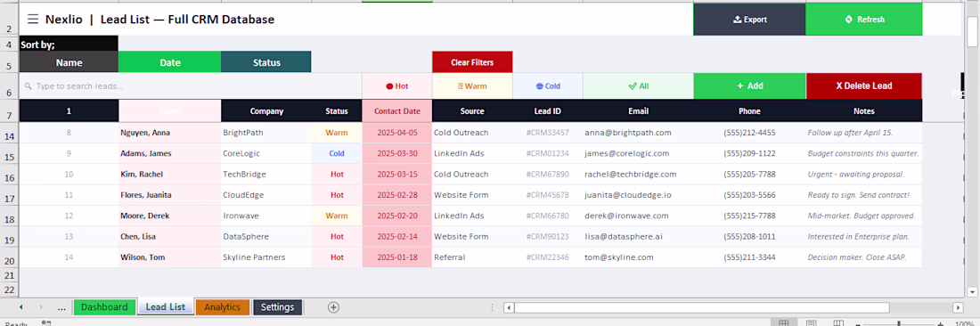Filter leads by Hot status
The height and width of the screenshot is (326, 980).
coord(396,86)
